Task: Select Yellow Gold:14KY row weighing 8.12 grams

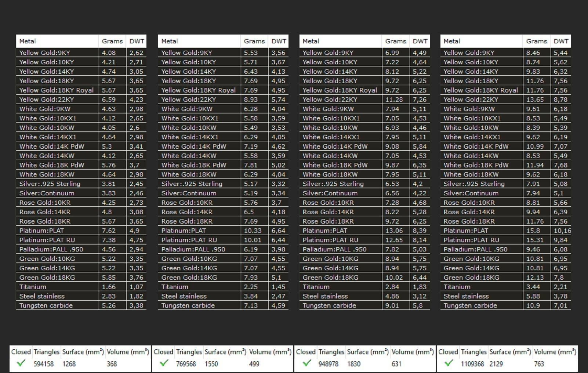Action: [364, 71]
